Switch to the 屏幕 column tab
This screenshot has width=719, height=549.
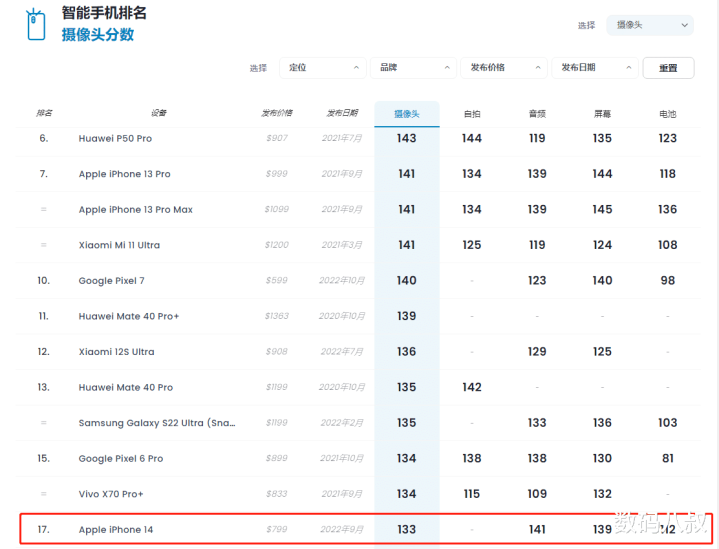[602, 114]
